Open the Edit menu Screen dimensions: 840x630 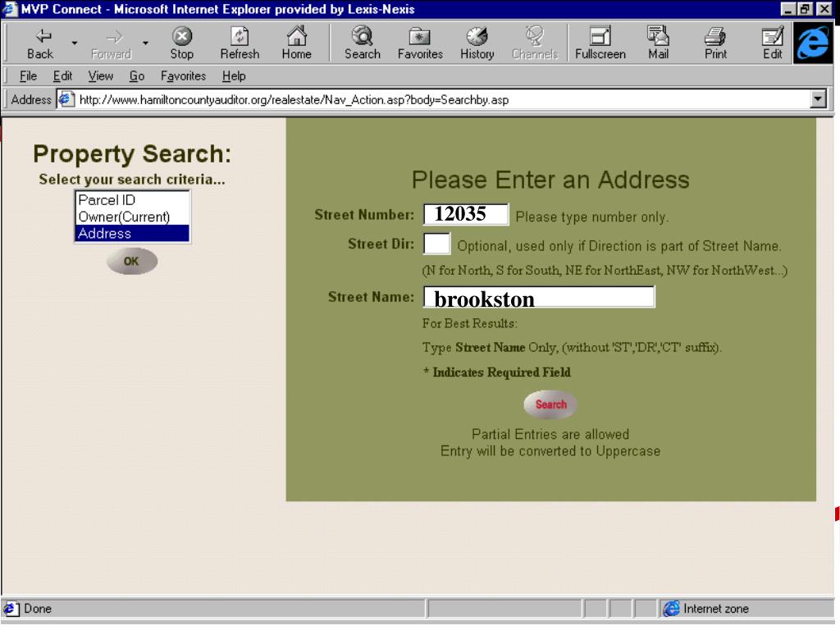(x=62, y=76)
